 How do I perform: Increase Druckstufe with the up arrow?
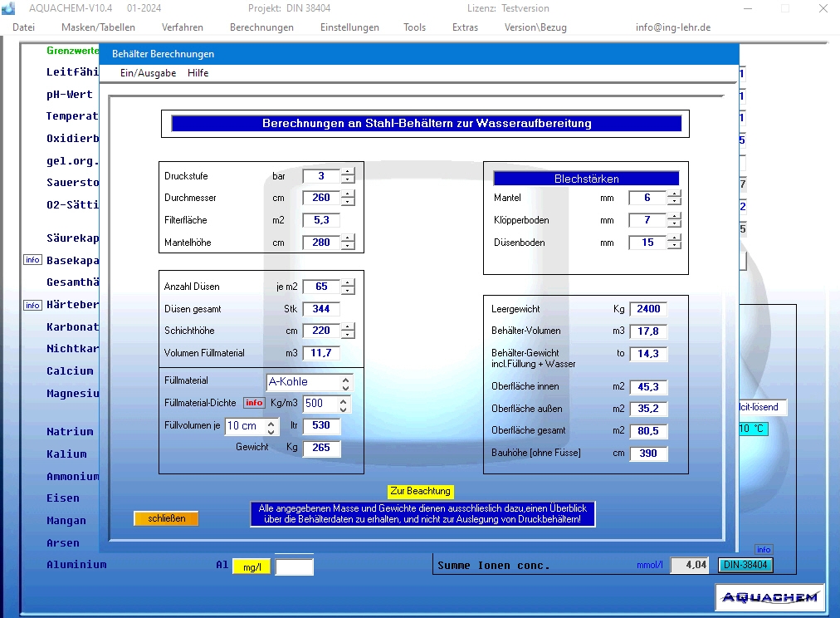pos(348,172)
